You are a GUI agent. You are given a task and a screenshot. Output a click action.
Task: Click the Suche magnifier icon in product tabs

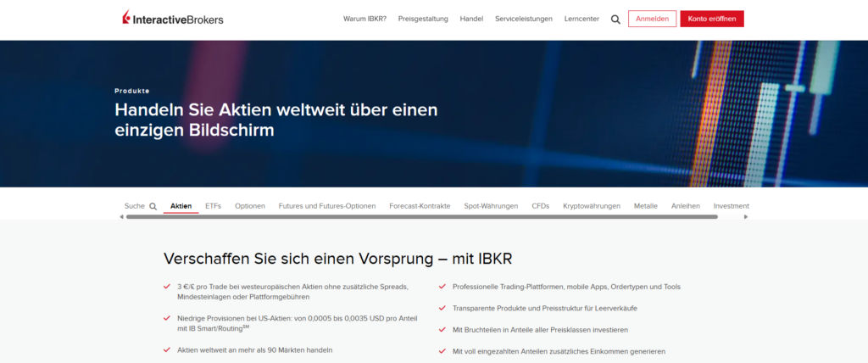pyautogui.click(x=153, y=206)
